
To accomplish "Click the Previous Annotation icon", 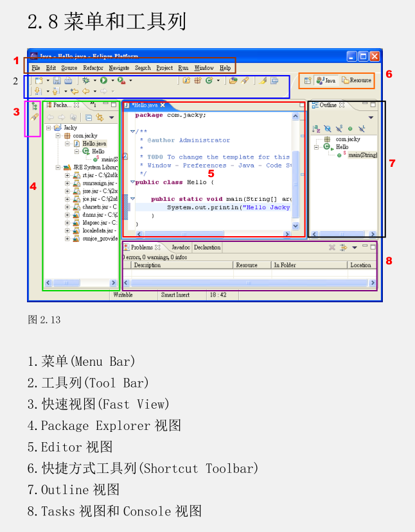I will tap(57, 91).
